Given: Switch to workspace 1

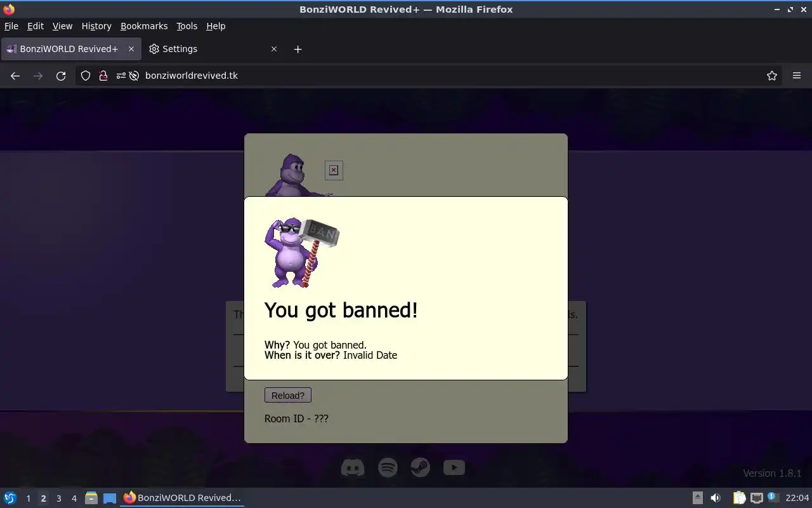Looking at the screenshot, I should (x=28, y=498).
